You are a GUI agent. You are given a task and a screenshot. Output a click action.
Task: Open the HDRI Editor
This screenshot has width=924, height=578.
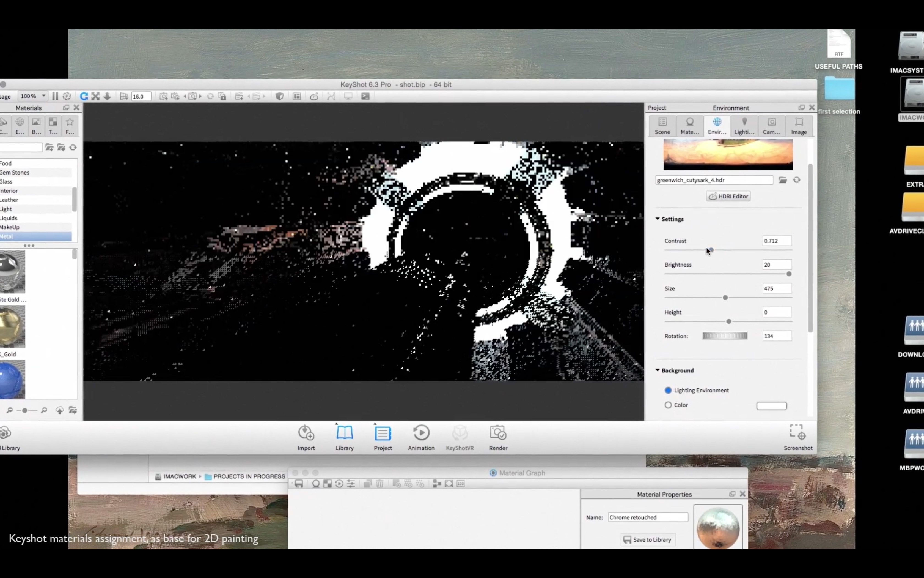point(728,197)
